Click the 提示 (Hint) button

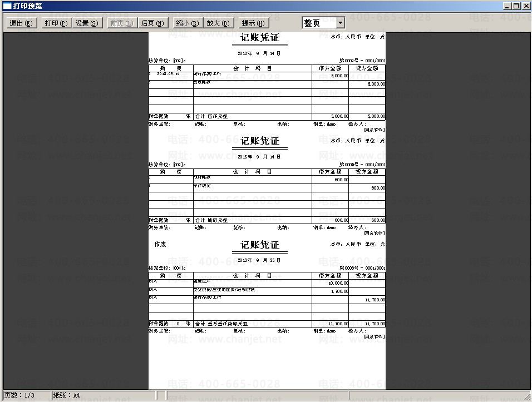click(254, 23)
